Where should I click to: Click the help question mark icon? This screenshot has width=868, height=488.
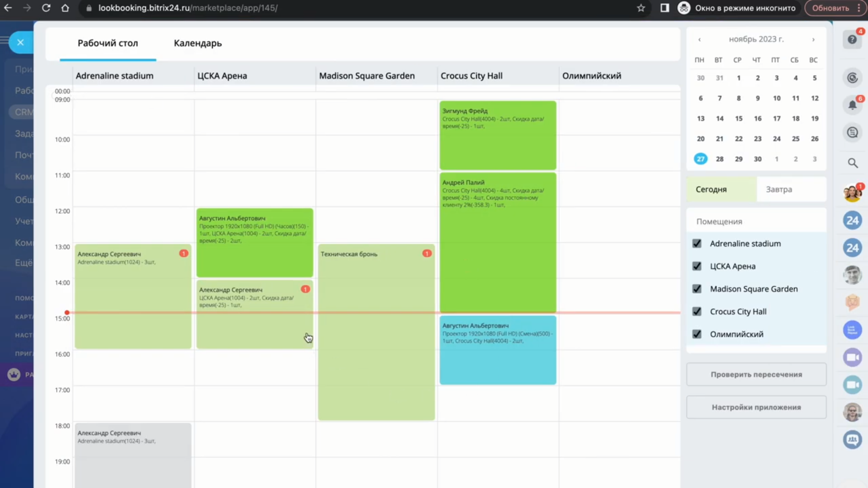[x=852, y=40]
